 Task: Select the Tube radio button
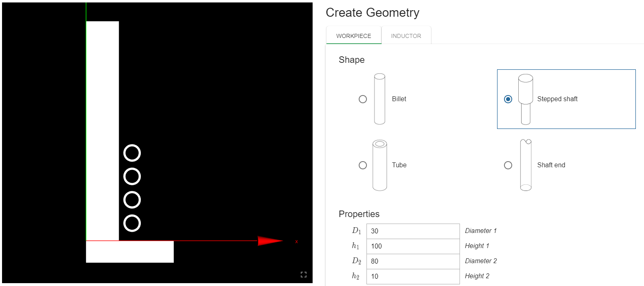363,165
